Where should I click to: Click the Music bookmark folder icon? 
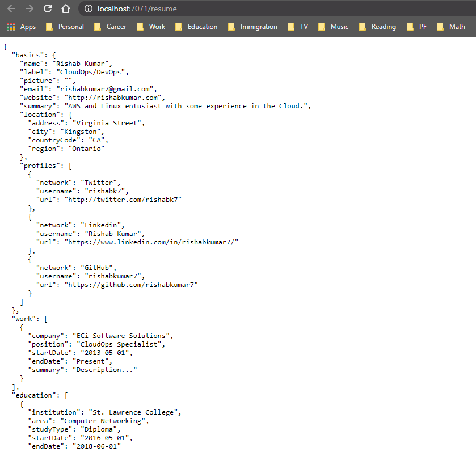[x=322, y=27]
